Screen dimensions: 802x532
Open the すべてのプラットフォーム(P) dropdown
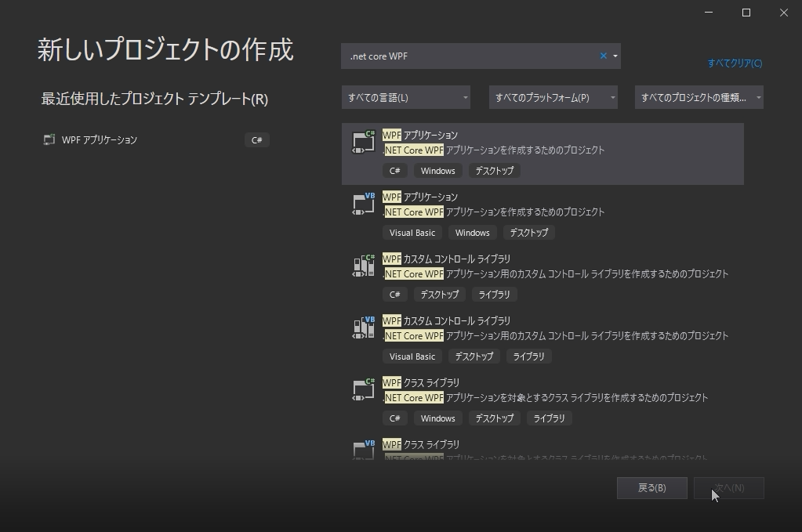click(x=553, y=97)
